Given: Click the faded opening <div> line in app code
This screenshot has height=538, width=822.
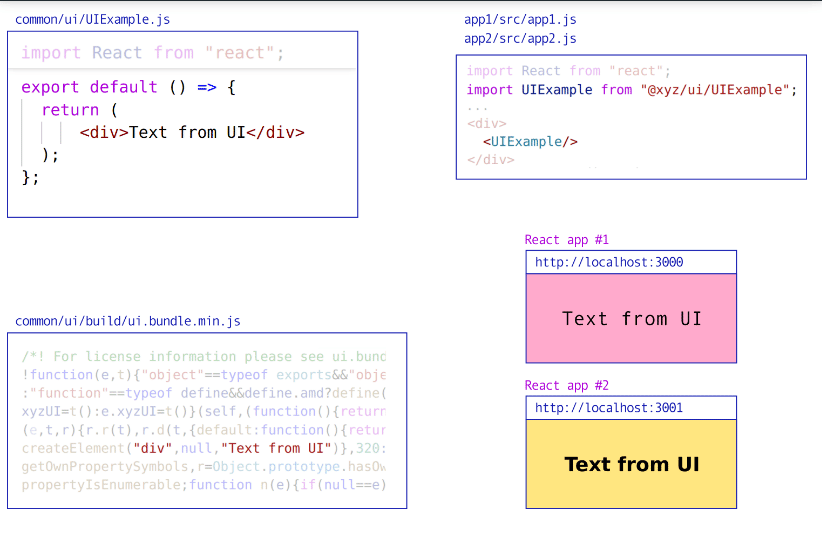Looking at the screenshot, I should [x=487, y=124].
